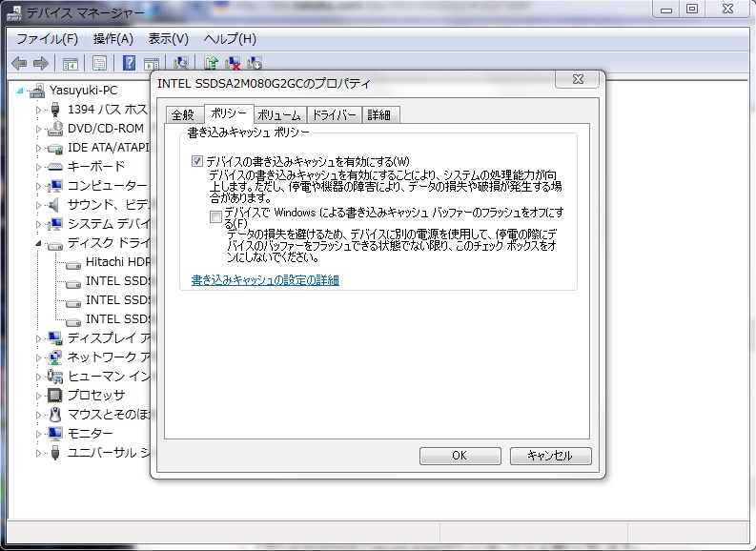Click the プロセッサ chip icon
Image resolution: width=756 pixels, height=551 pixels.
coord(55,396)
